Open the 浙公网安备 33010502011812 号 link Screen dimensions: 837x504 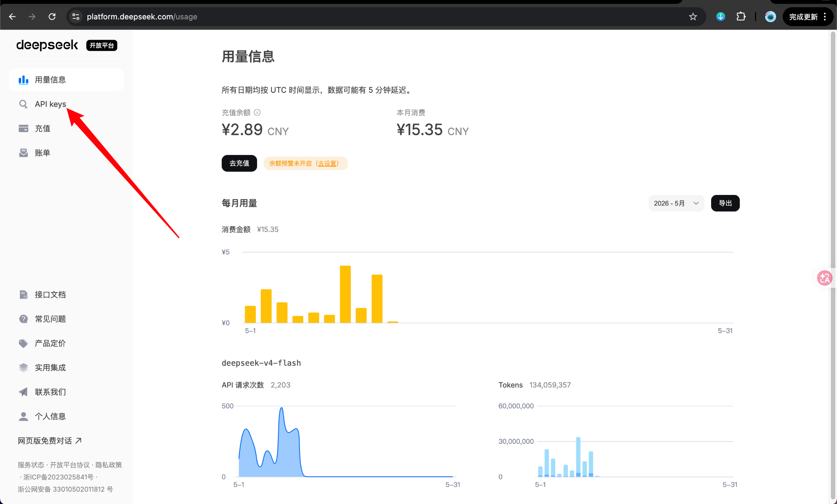click(65, 489)
